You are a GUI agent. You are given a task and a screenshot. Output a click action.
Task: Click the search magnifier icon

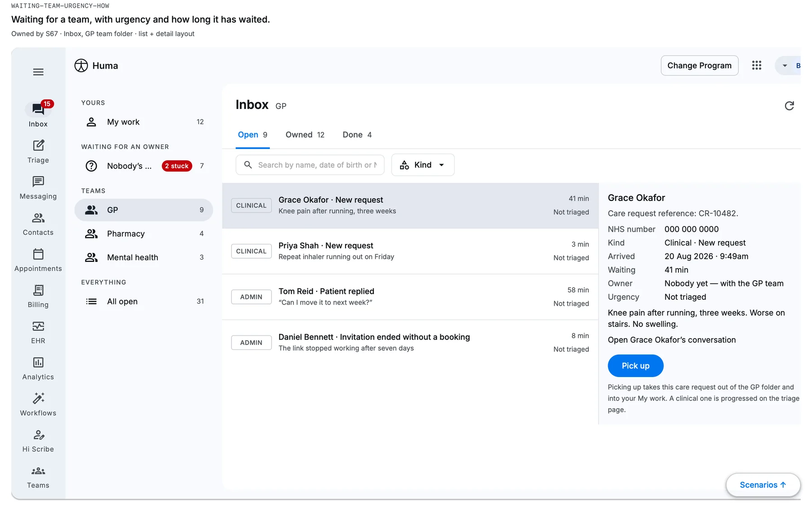point(248,165)
